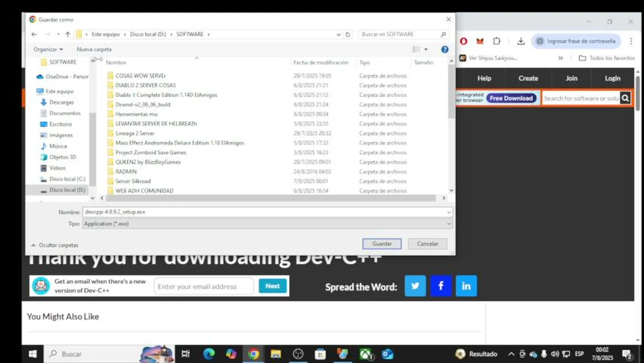Expand hidden bookmarks chevron
This screenshot has height=363, width=644.
pos(560,58)
